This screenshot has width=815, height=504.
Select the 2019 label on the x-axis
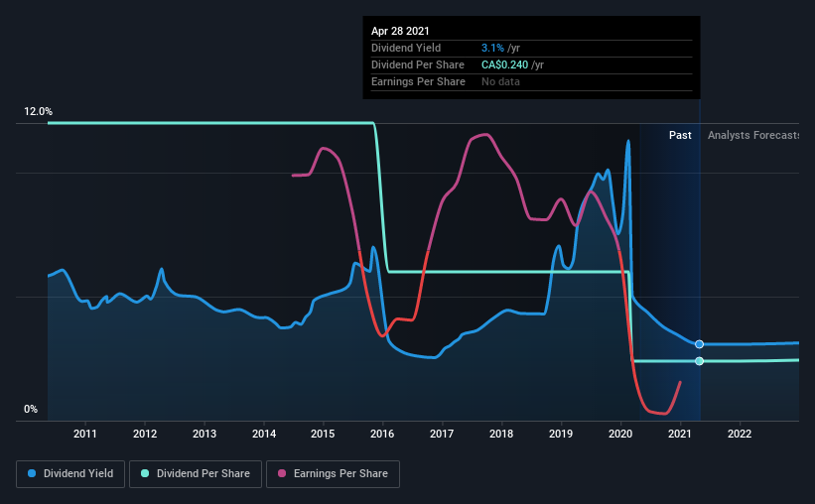(x=561, y=434)
